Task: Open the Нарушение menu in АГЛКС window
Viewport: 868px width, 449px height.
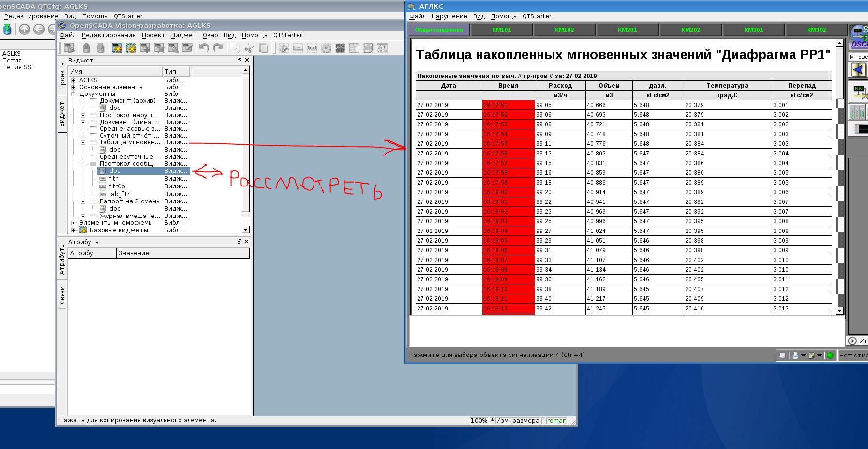Action: pyautogui.click(x=449, y=16)
